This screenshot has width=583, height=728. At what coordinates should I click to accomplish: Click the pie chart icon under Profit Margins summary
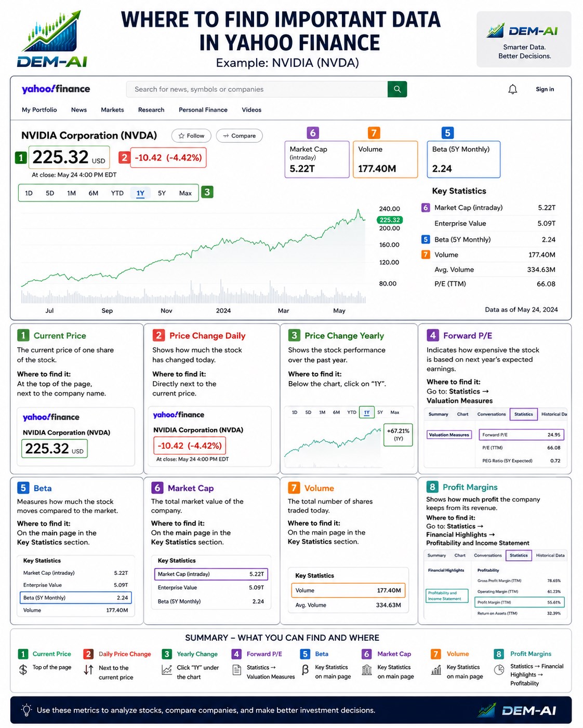pos(499,670)
